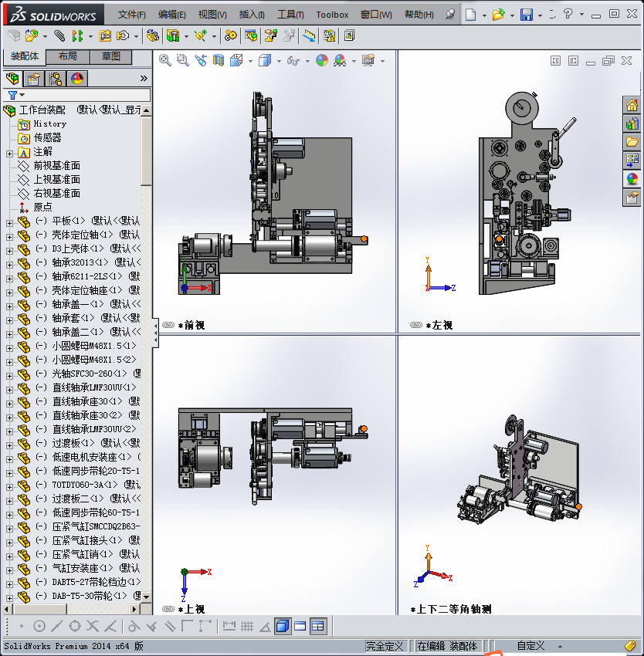Click the Section View icon
The height and width of the screenshot is (656, 644).
coord(219,60)
